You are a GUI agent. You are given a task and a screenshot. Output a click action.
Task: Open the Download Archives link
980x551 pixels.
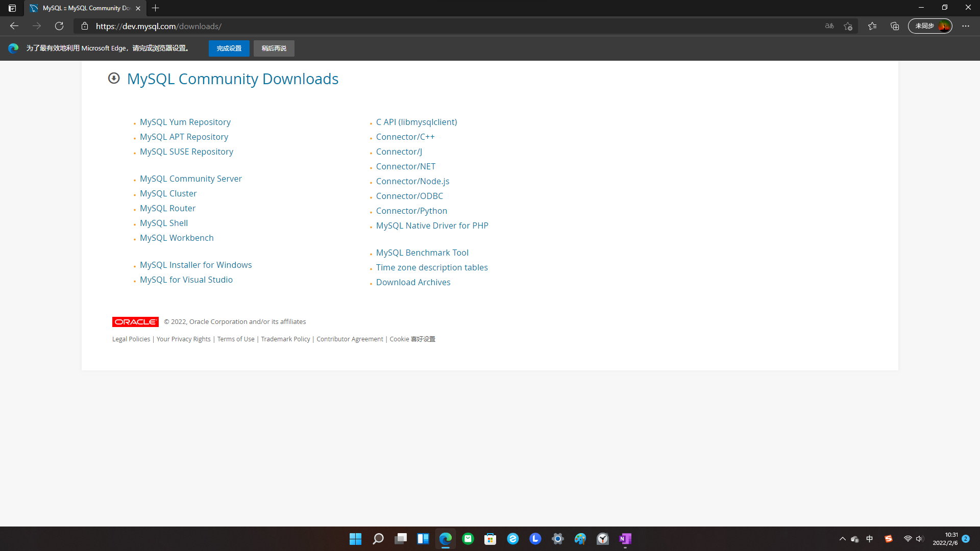(413, 282)
